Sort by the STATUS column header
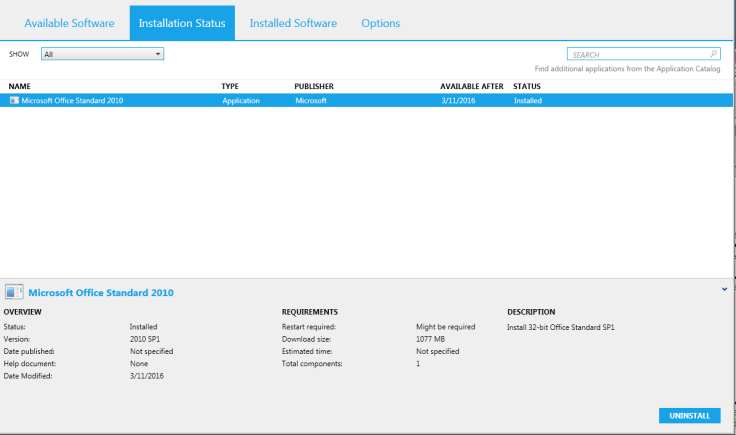The width and height of the screenshot is (736, 435). pyautogui.click(x=527, y=87)
